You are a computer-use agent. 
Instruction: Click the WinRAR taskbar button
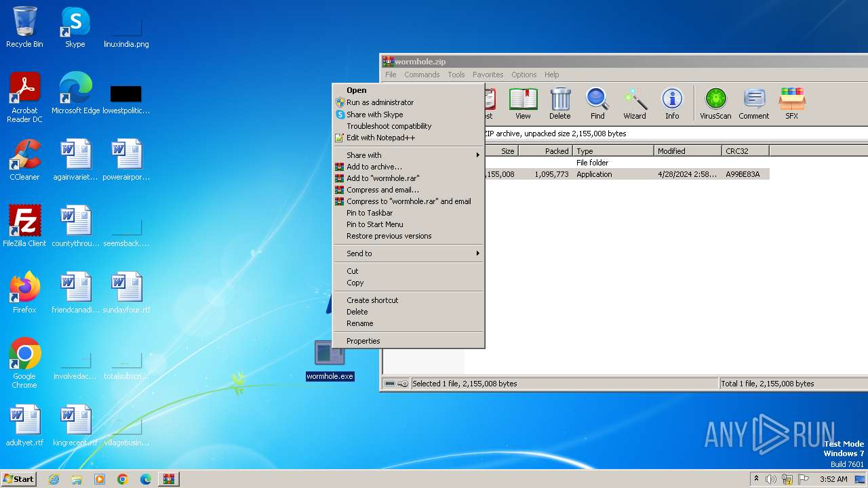[169, 479]
